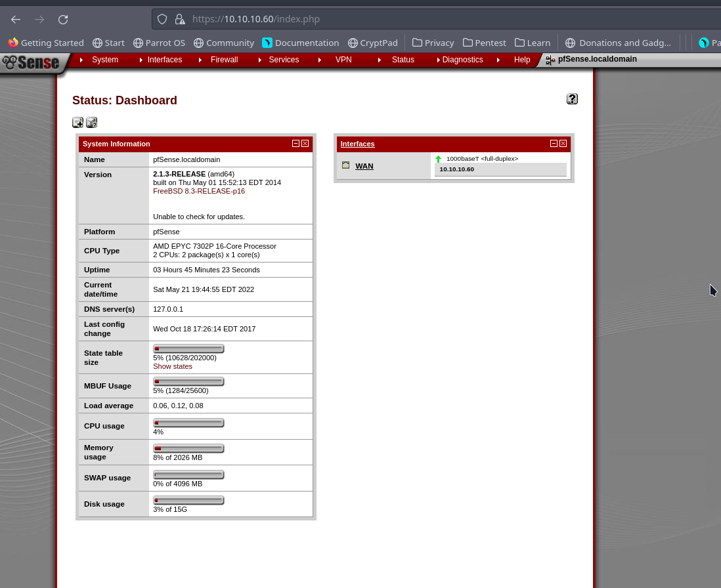The image size is (721, 588).
Task: Click the CPU usage progress bar
Action: click(188, 423)
